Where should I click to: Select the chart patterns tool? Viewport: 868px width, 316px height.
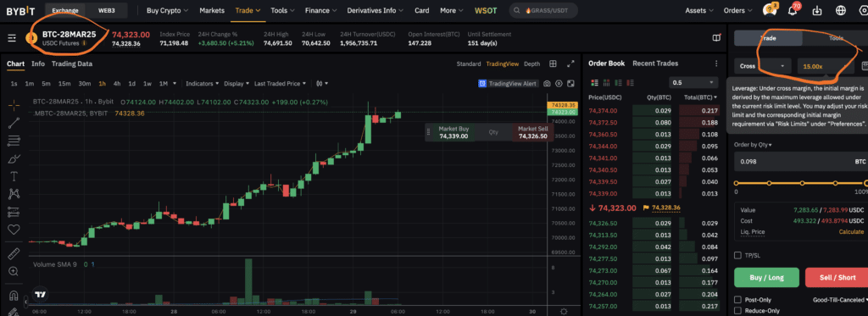point(14,194)
